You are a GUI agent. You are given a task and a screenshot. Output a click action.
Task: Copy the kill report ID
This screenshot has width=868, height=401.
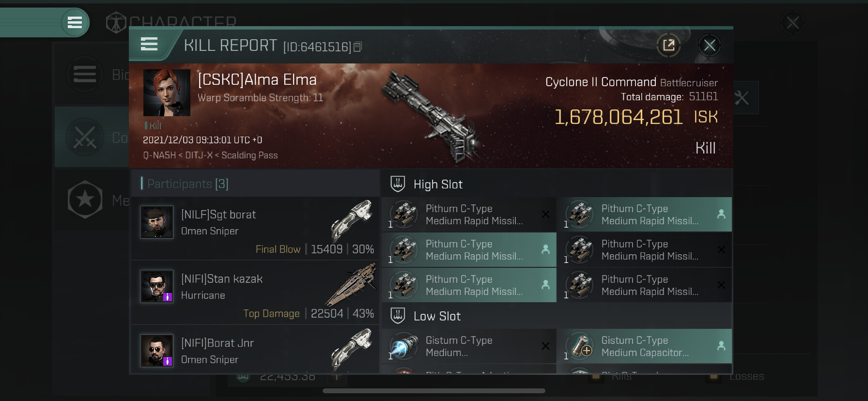[x=358, y=47]
